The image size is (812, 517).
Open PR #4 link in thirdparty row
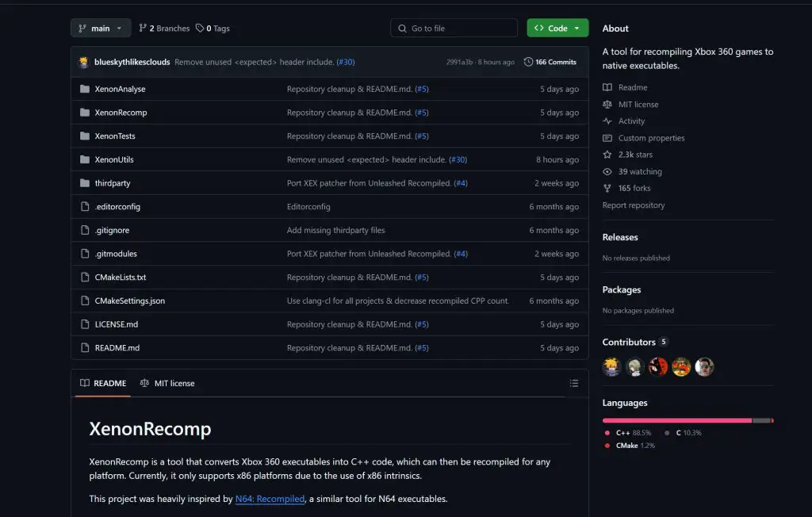click(x=461, y=183)
